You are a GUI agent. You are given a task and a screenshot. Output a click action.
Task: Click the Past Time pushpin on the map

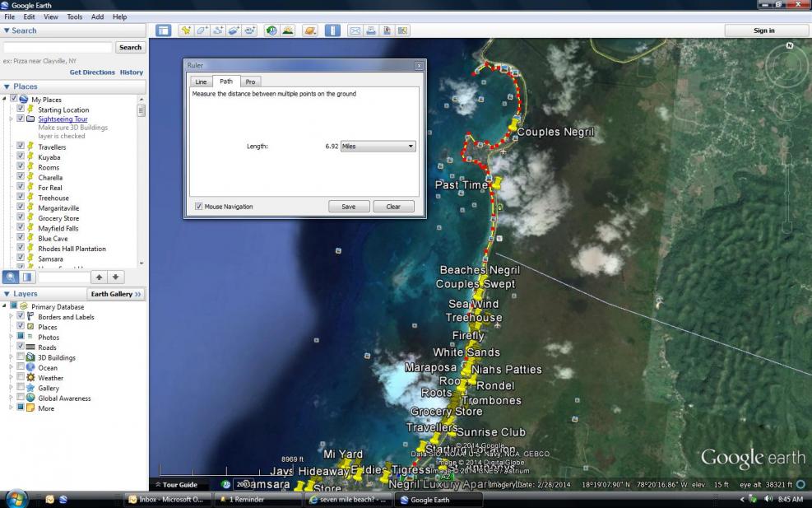(x=497, y=183)
